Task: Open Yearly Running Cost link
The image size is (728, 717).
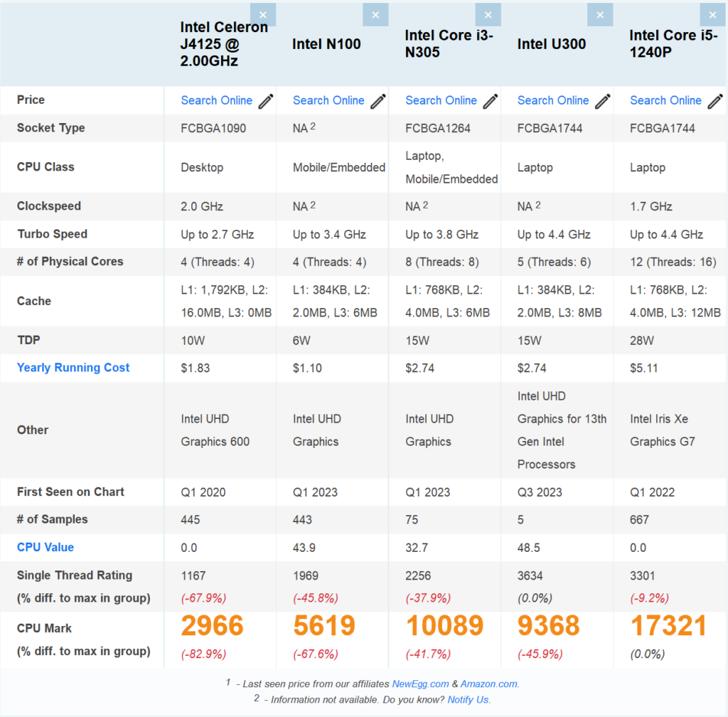Action: click(73, 368)
